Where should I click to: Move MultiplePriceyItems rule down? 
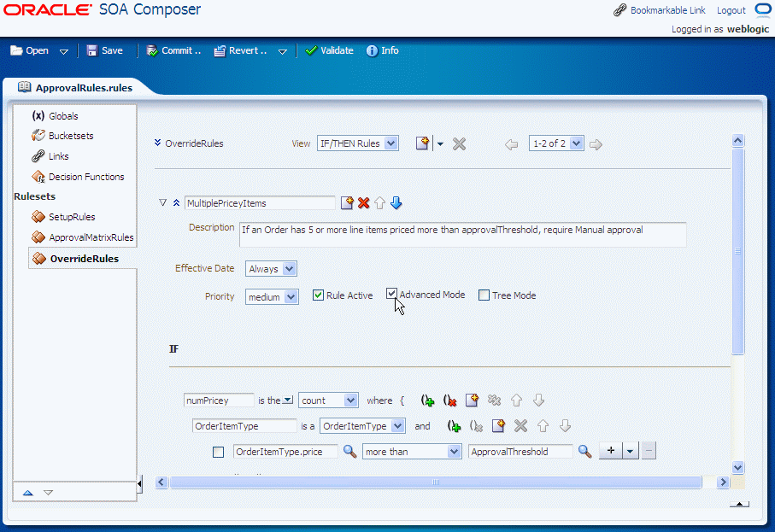pyautogui.click(x=396, y=202)
